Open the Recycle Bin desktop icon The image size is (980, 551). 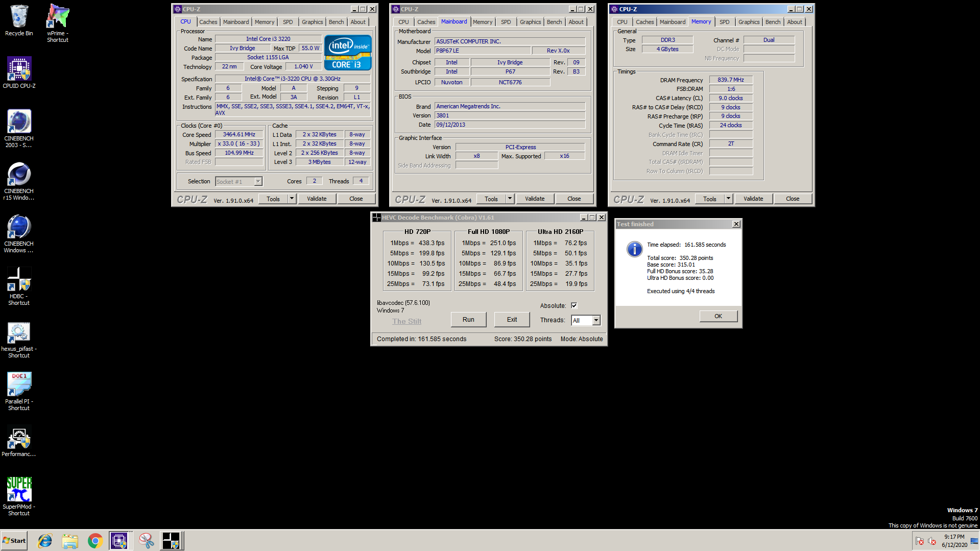pos(19,20)
